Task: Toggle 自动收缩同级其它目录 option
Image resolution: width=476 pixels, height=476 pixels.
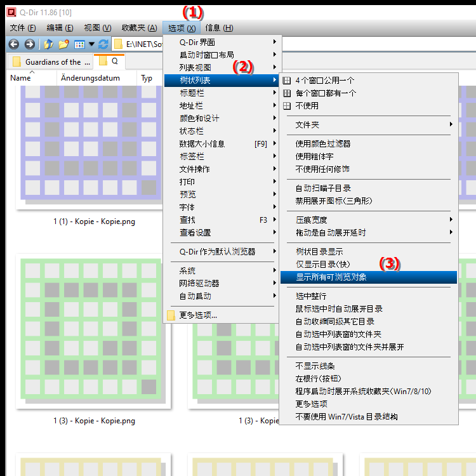Action: (x=369, y=322)
